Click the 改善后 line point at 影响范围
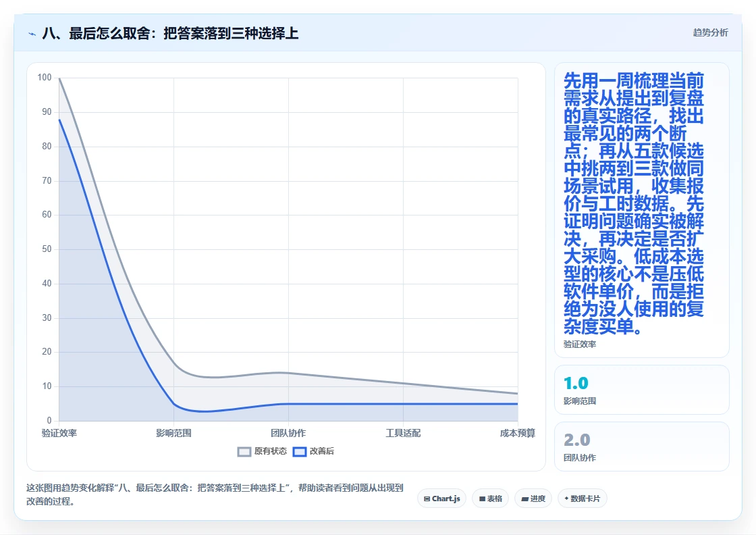Screen dimensions: 756x535 [173, 404]
